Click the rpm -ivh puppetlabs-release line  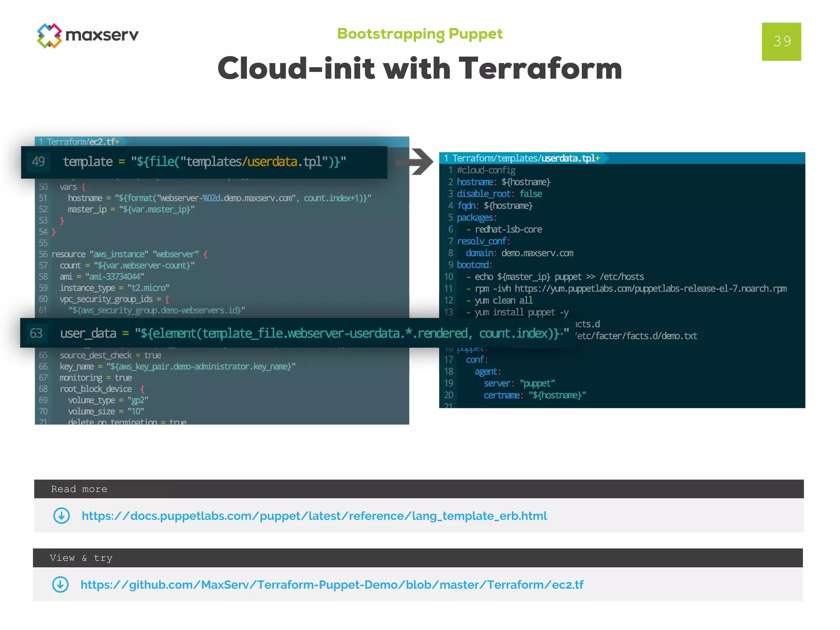(626, 289)
